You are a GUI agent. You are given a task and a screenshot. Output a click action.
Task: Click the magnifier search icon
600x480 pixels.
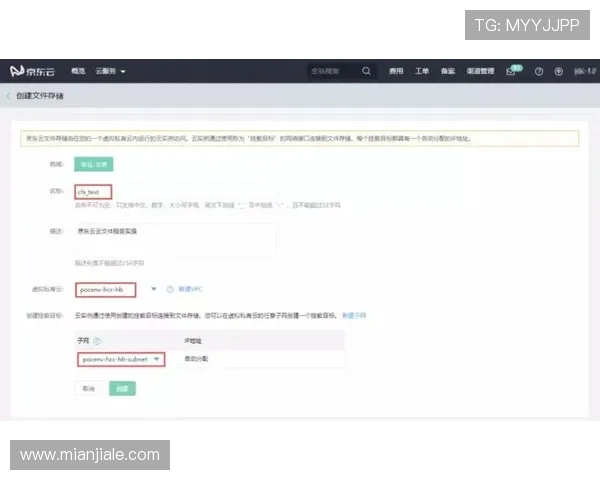tap(366, 71)
